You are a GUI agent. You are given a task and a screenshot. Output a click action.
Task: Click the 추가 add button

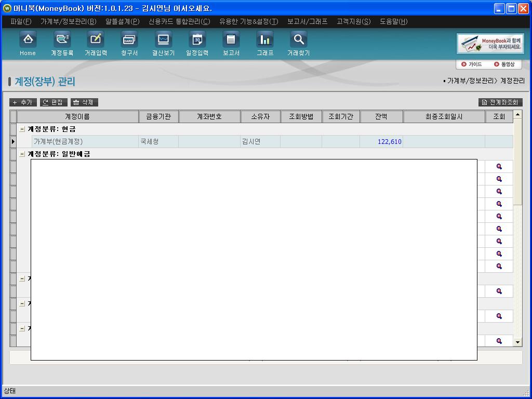coord(23,102)
